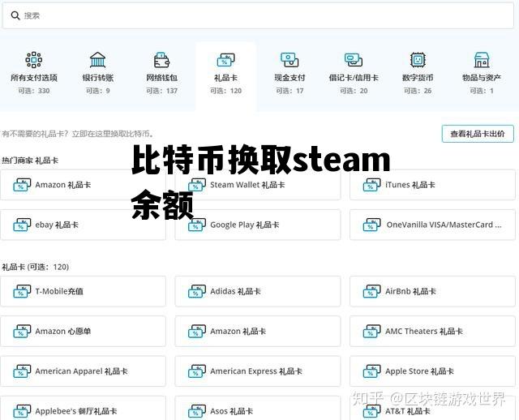
Task: Switch to the 物品与资产 tab label
Action: [482, 78]
